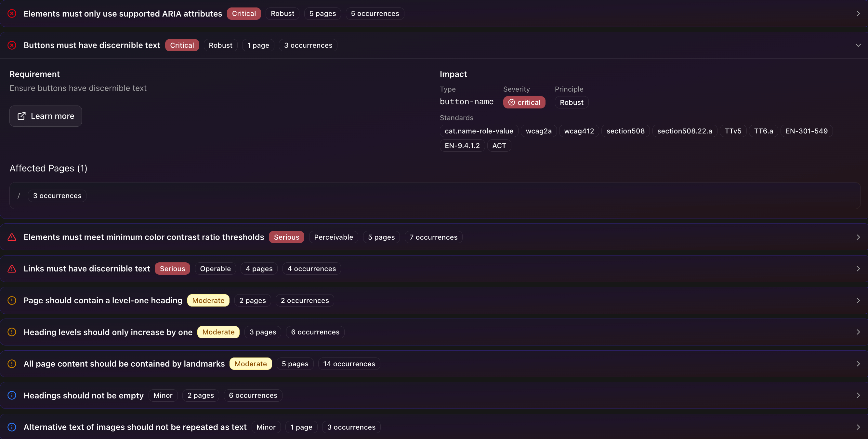The height and width of the screenshot is (439, 868).
Task: Collapse the Buttons must have discernible text details
Action: [x=859, y=45]
